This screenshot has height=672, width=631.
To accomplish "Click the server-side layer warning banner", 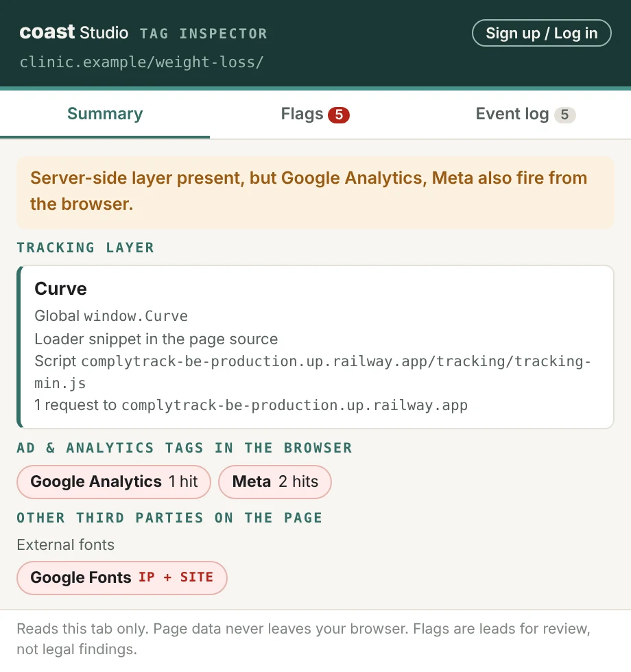I will 315,192.
